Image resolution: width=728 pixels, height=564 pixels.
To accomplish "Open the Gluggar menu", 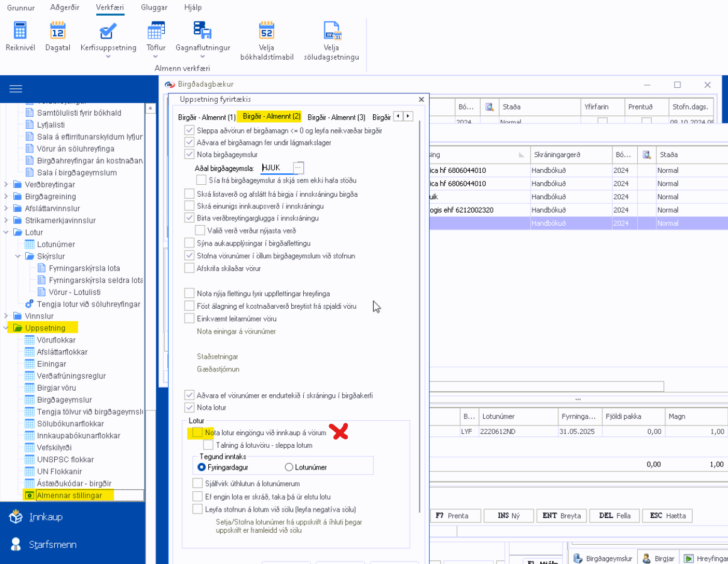I will coord(154,8).
